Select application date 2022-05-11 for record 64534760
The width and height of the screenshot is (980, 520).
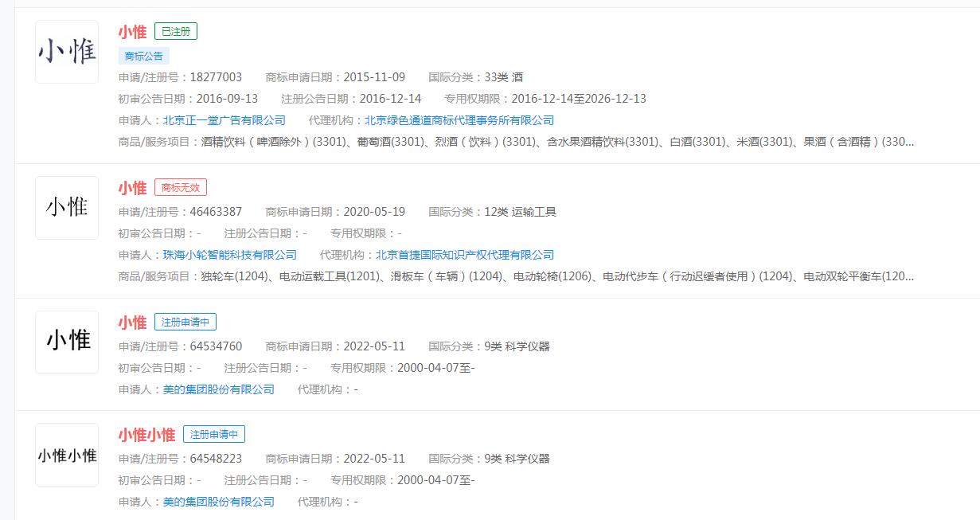click(374, 346)
